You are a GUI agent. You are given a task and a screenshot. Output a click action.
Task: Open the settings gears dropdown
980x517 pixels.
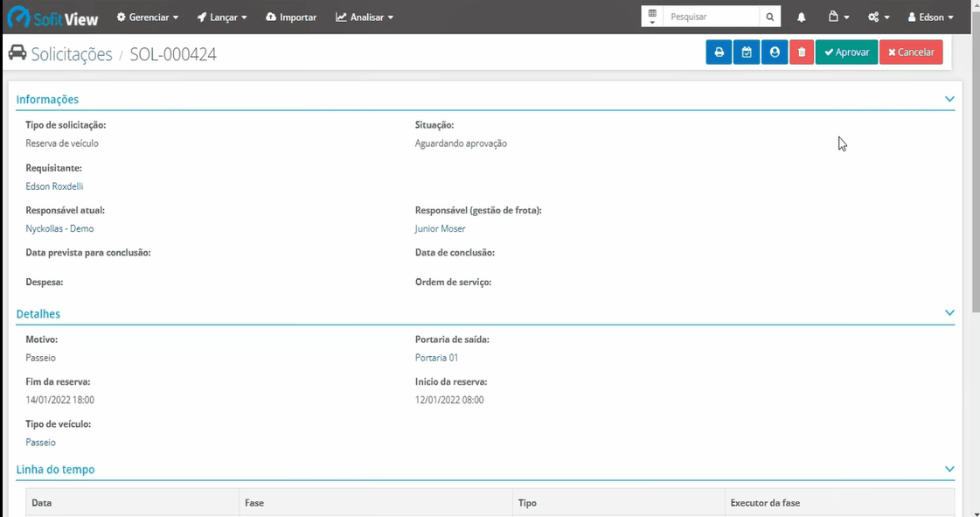click(878, 17)
